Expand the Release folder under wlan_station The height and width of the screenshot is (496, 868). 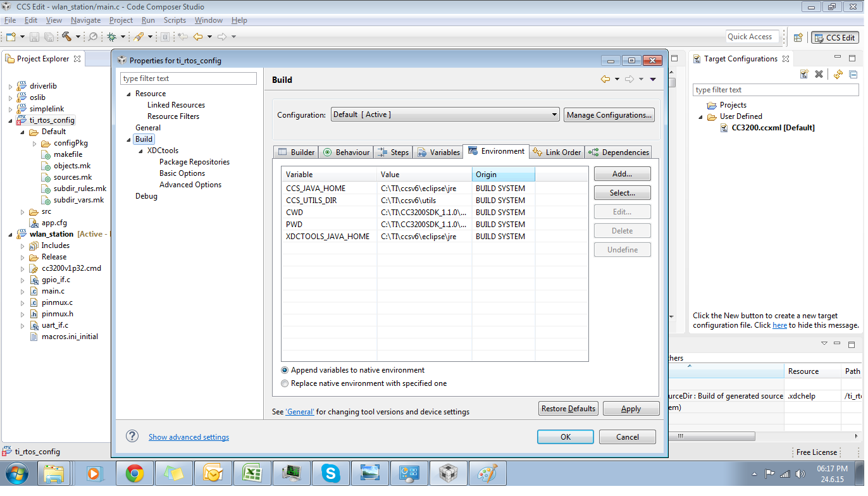click(22, 257)
